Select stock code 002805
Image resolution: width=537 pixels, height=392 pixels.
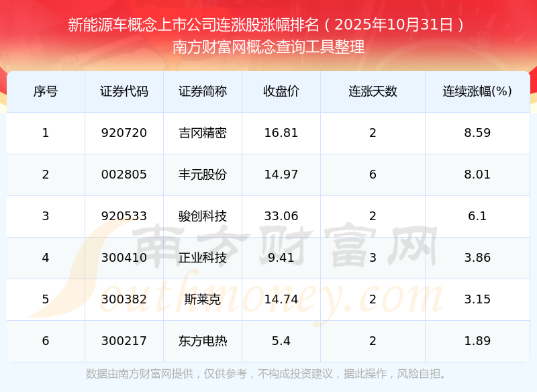point(124,175)
